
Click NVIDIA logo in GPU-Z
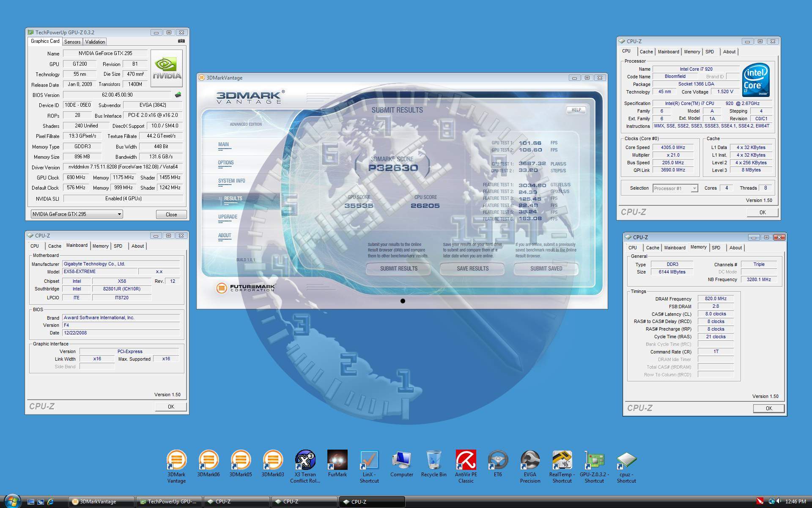[x=167, y=68]
